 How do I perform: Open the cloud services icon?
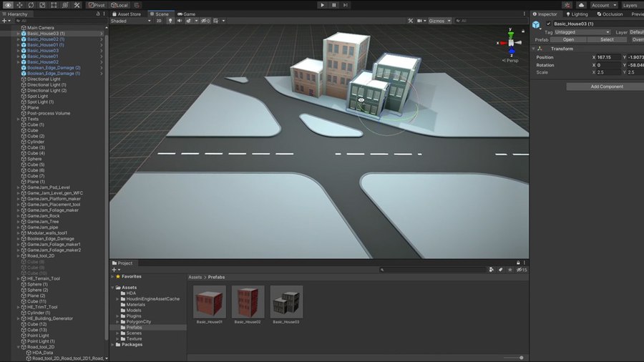581,5
